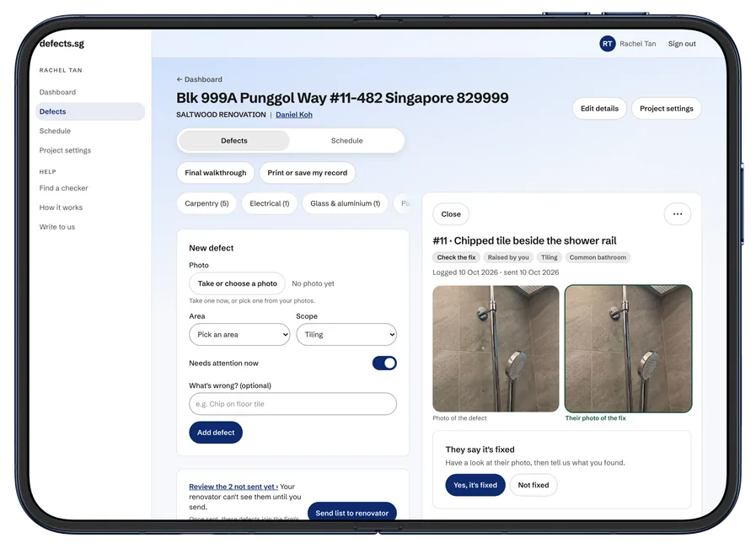This screenshot has width=756, height=549.
Task: Filter by Carpentry (5) chip
Action: point(206,203)
